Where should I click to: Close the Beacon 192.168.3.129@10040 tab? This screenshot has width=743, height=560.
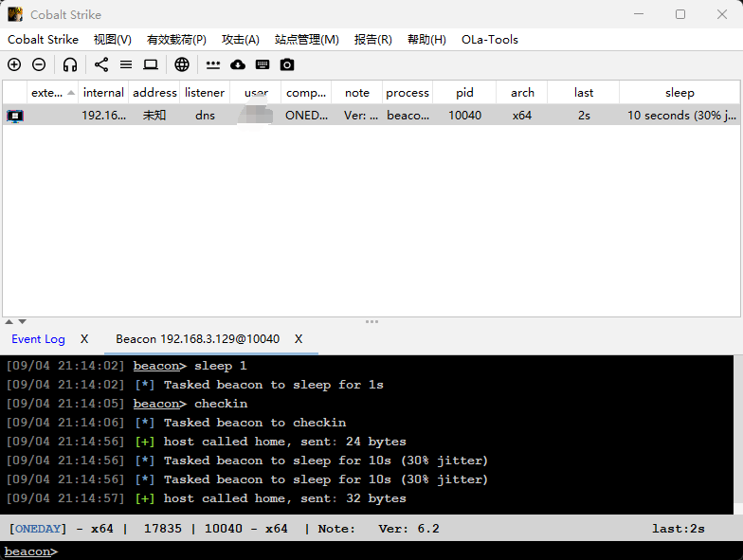[299, 339]
